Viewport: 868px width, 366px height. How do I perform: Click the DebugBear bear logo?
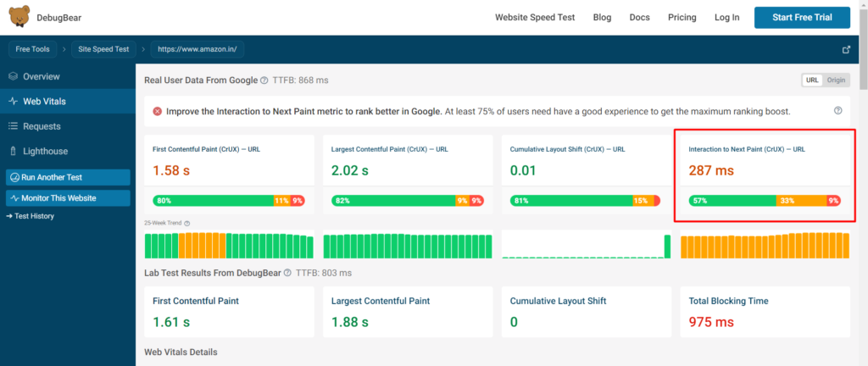coord(19,17)
